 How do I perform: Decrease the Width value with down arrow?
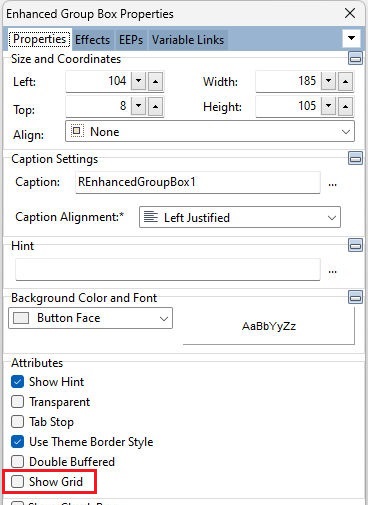click(x=329, y=81)
